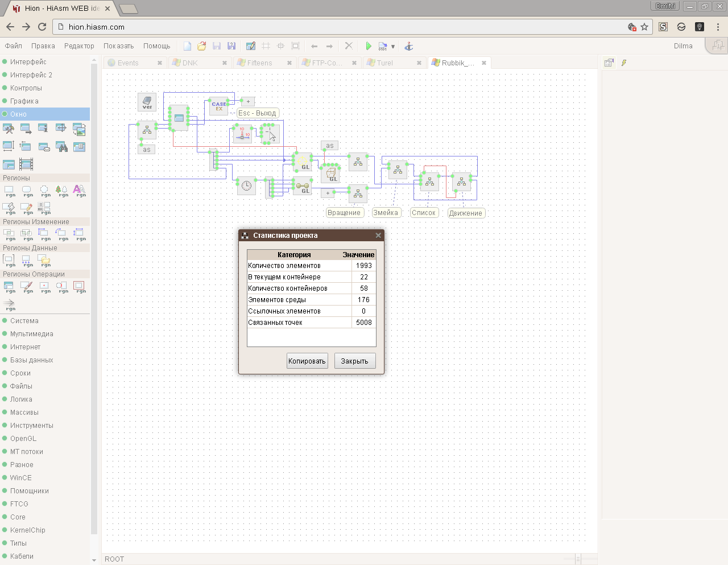
Task: Click the zoom slider in status bar
Action: coord(577,559)
